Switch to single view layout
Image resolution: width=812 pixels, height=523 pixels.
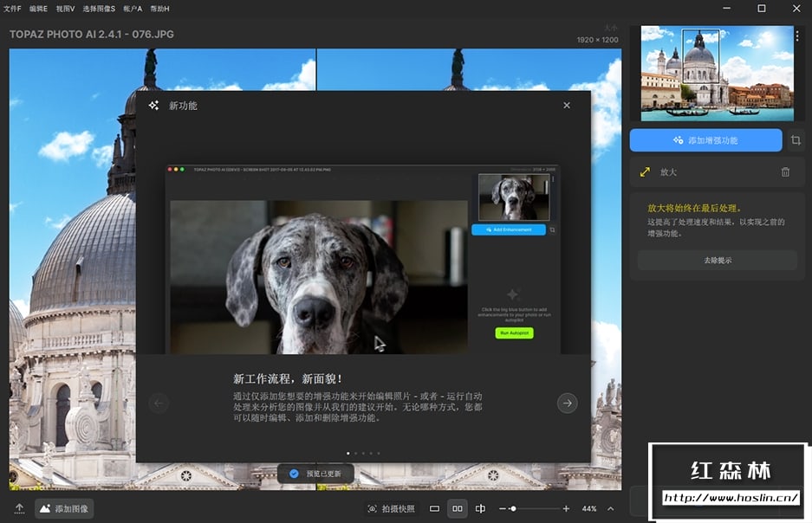(434, 508)
